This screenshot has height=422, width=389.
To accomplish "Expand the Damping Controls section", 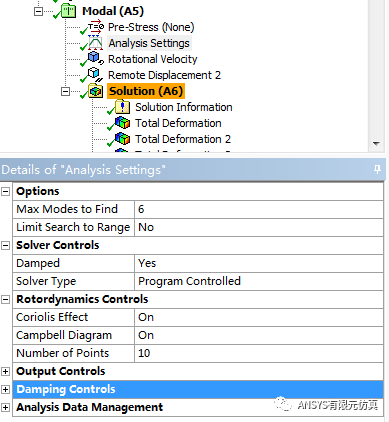I will coord(5,389).
